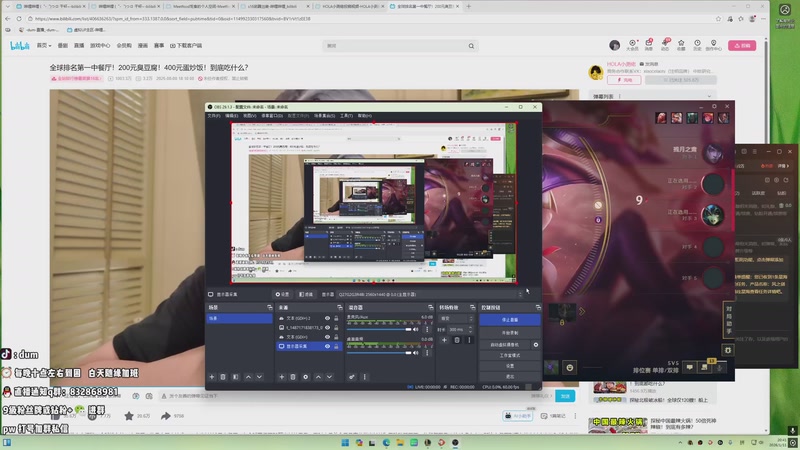Open advanced audio properties gear in mixer

point(351,377)
